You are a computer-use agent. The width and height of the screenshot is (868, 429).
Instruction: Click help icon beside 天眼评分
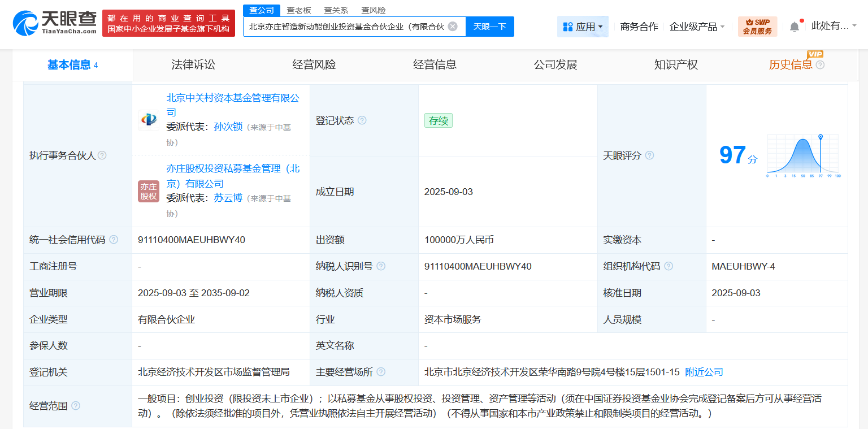(649, 155)
